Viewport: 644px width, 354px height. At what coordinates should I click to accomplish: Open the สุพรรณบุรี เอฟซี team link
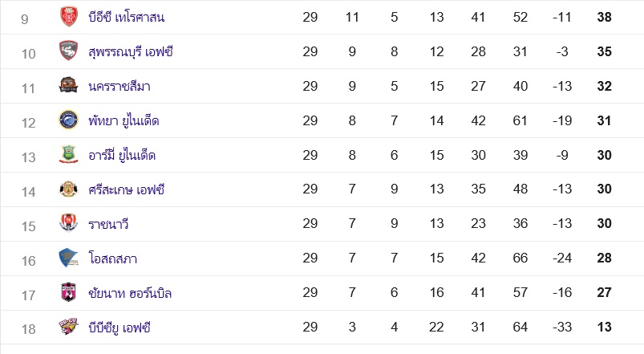tap(131, 52)
